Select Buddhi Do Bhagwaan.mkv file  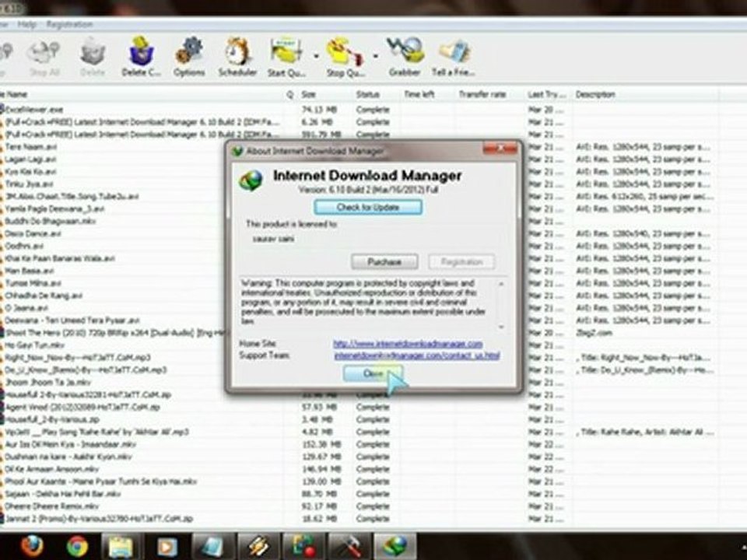50,221
